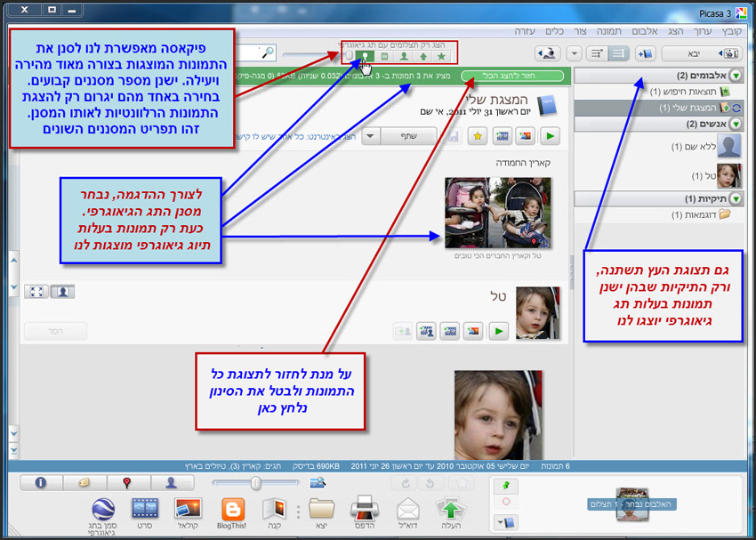Switch to flat list library view

597,53
